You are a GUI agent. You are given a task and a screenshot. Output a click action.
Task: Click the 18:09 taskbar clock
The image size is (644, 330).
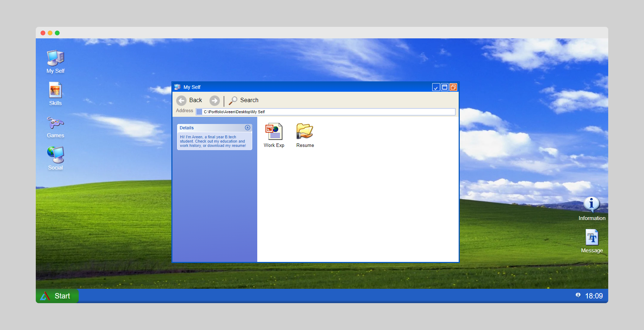pos(594,296)
